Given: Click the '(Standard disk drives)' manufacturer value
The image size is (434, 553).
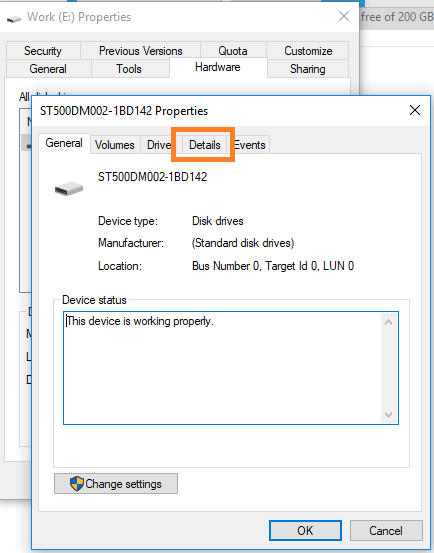Looking at the screenshot, I should (243, 243).
